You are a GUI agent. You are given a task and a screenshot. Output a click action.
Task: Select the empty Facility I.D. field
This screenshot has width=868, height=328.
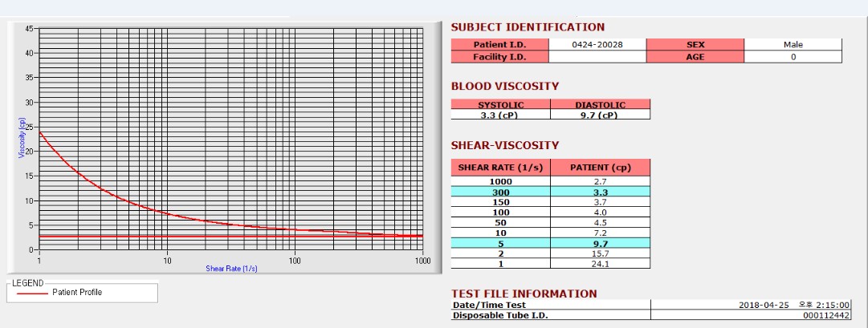[x=597, y=57]
